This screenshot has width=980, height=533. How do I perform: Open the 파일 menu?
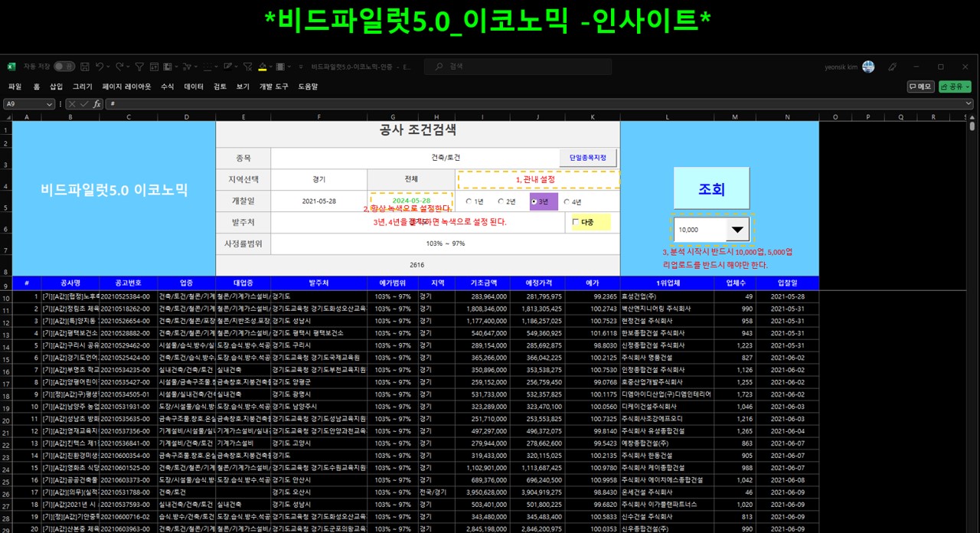coord(15,87)
